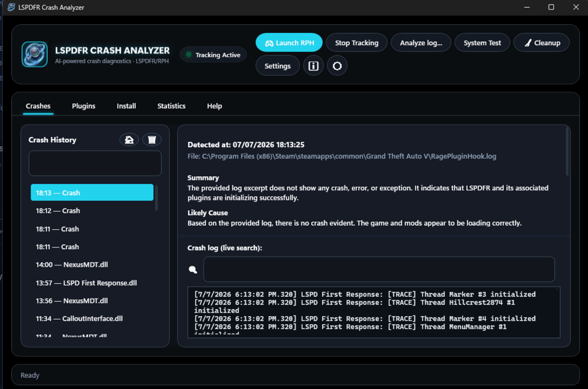Screen dimensions: 588x389
Task: Click the crash history list scrollbar
Action: coord(156,197)
